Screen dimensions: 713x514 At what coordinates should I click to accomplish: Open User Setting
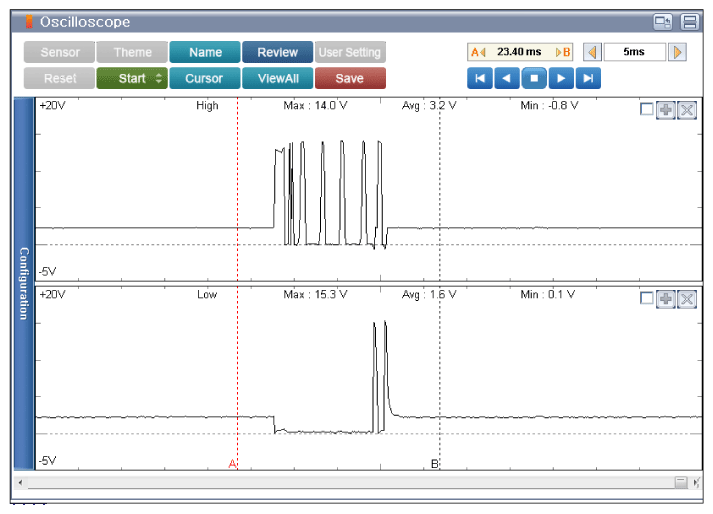(350, 52)
